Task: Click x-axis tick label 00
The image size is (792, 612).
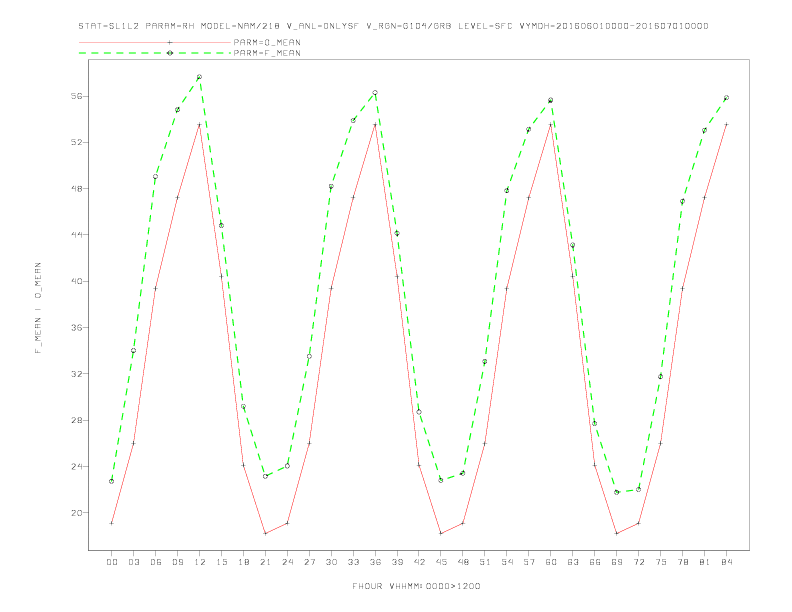Action: pos(112,562)
